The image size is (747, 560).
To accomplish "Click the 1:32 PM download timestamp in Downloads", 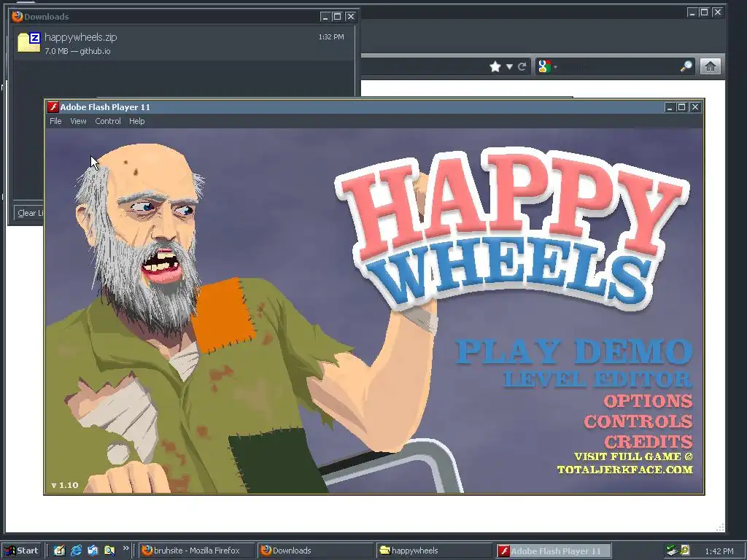I will (x=331, y=36).
